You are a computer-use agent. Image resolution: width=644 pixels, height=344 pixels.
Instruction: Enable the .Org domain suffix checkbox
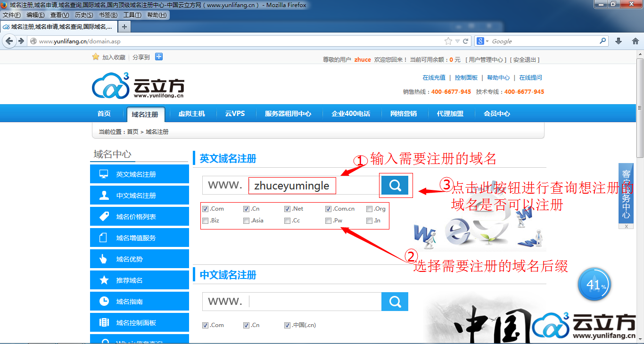(369, 209)
